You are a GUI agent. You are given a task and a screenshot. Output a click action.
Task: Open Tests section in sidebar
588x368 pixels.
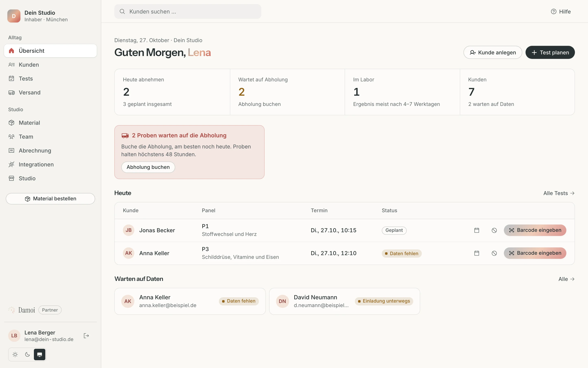click(50, 78)
